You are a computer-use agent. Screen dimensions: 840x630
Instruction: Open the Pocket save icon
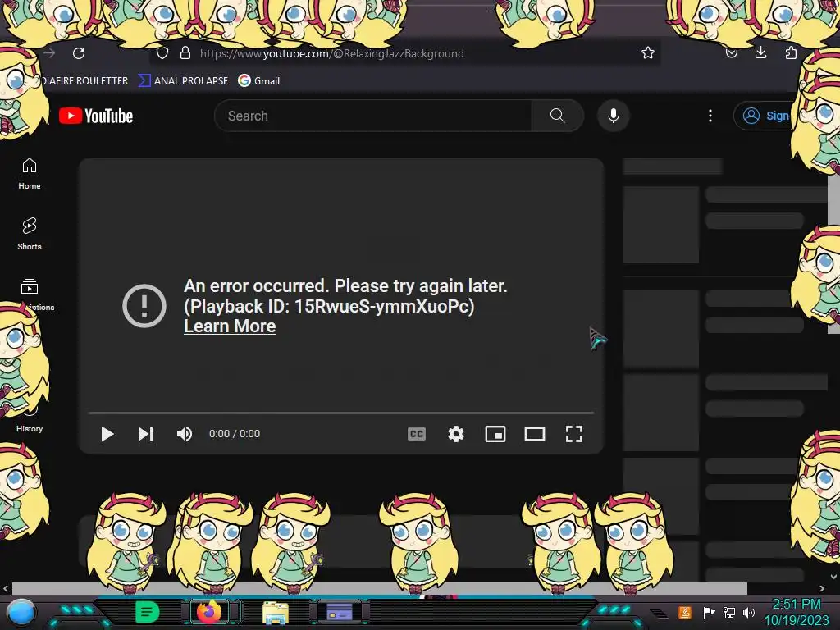point(731,52)
